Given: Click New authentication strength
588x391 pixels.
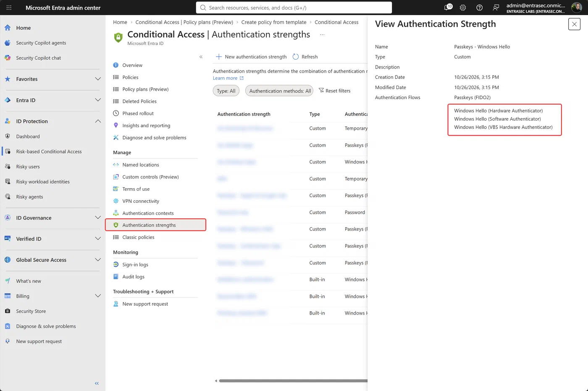Looking at the screenshot, I should tap(251, 57).
